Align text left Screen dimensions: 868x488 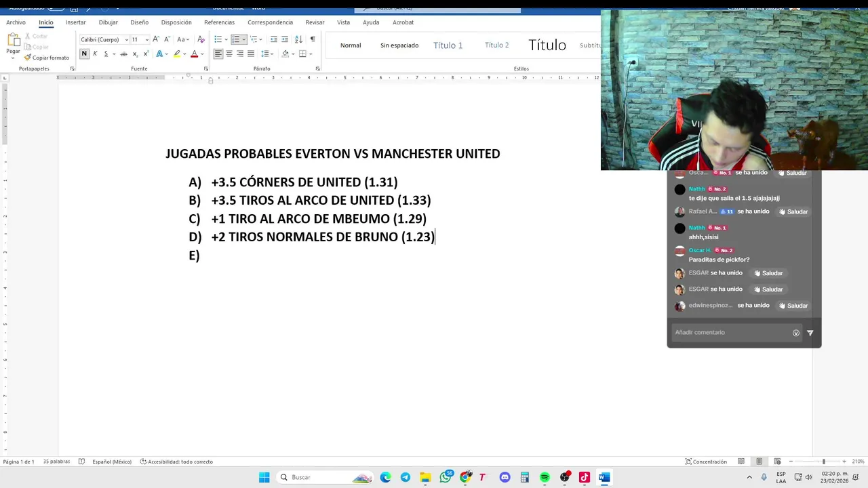tap(218, 54)
